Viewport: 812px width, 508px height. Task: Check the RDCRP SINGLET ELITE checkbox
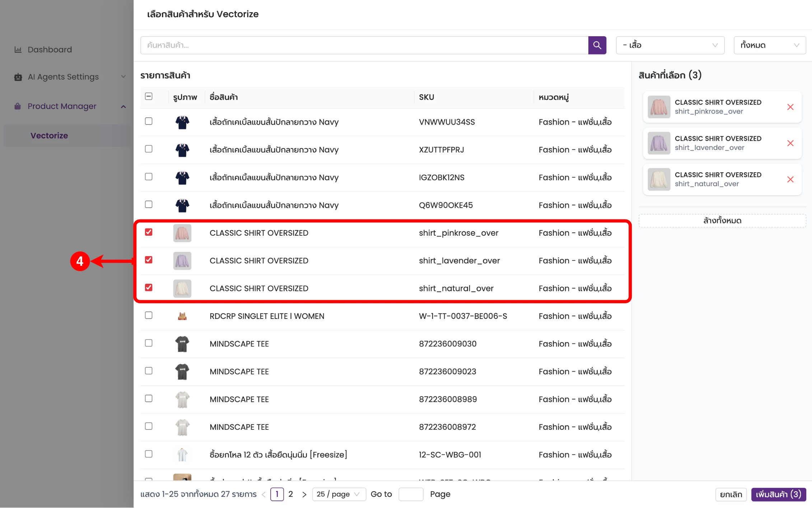149,315
